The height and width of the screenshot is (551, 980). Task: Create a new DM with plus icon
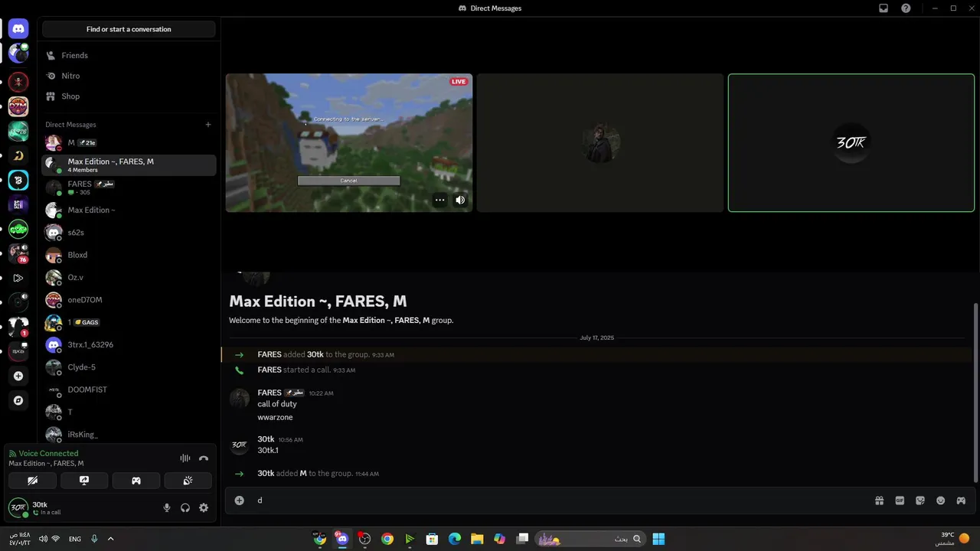coord(208,125)
